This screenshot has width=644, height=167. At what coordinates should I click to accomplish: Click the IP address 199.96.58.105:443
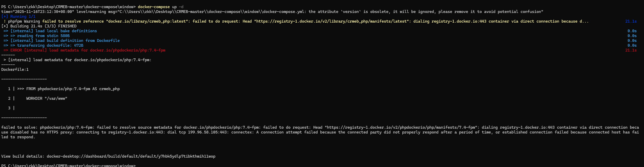(x=208, y=132)
